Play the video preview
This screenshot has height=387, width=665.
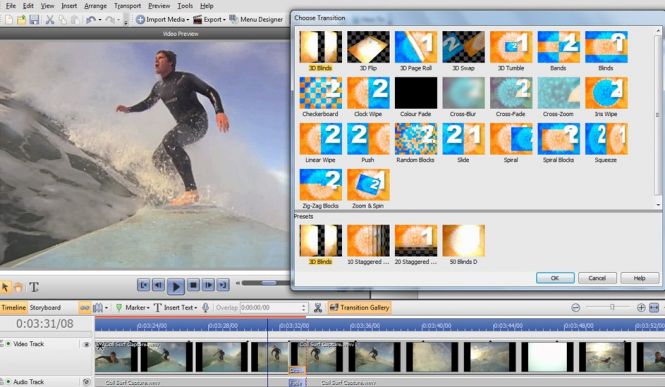tap(176, 286)
